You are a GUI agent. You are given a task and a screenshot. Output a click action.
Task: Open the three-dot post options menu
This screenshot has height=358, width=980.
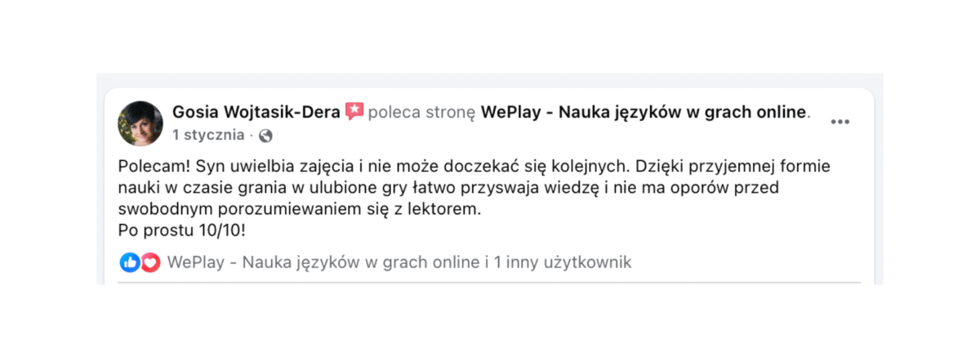[840, 122]
